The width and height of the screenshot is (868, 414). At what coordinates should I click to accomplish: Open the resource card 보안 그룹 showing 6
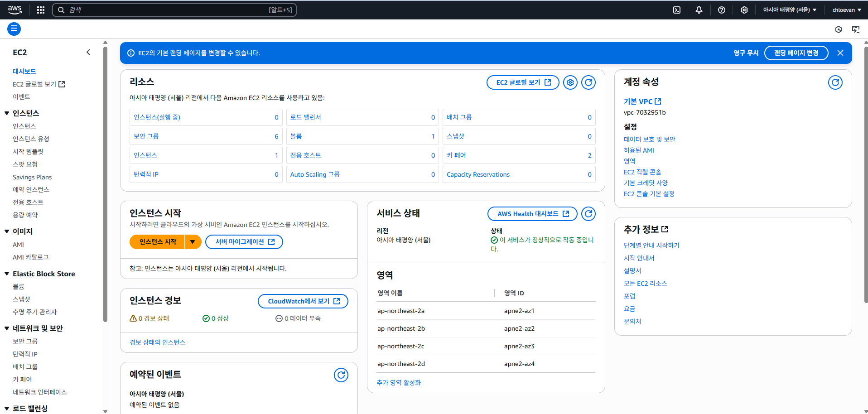206,136
